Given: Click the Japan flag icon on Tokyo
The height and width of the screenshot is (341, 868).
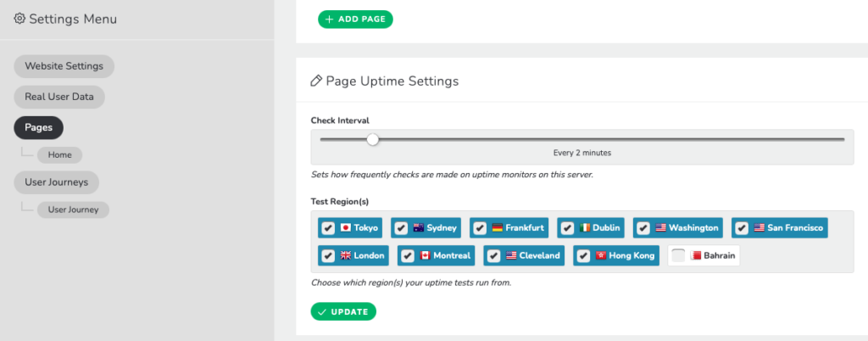Looking at the screenshot, I should 346,227.
